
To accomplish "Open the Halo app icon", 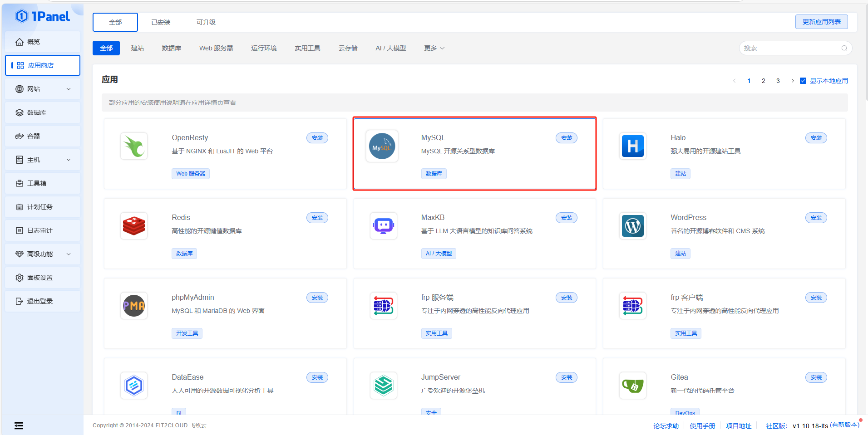I will [633, 146].
